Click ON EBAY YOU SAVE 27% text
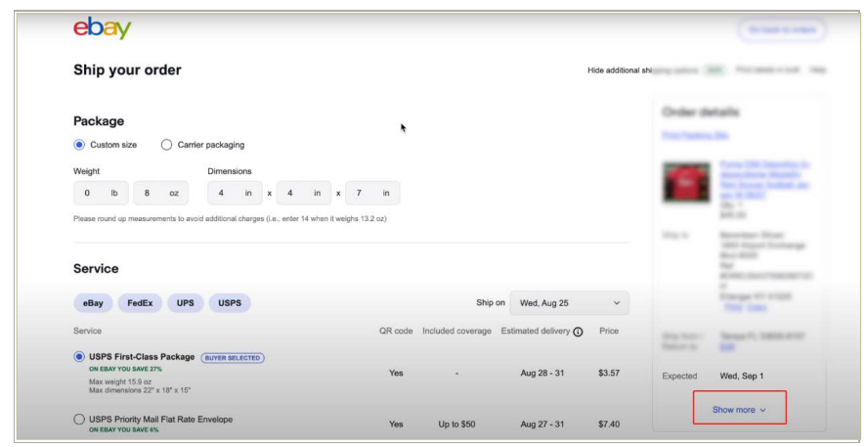Viewport: 868px width, 447px height. (x=126, y=369)
